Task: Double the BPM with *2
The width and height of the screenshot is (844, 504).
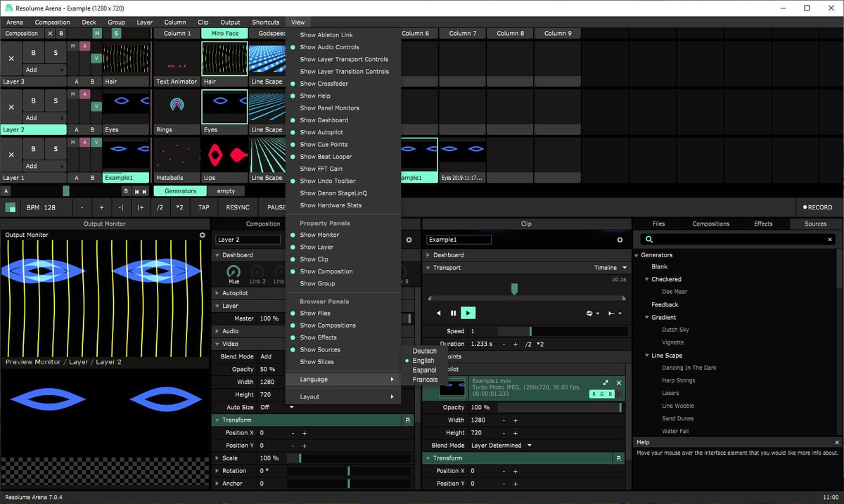Action: (180, 207)
